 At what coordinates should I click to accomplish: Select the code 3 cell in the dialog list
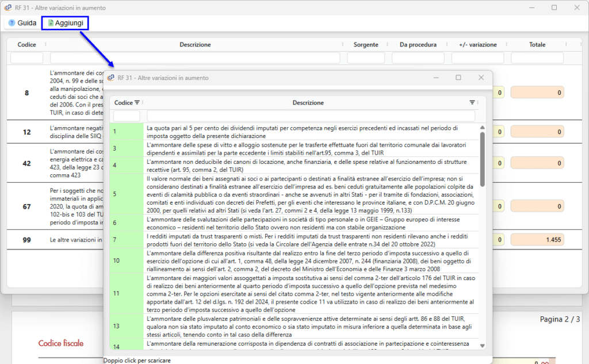[127, 149]
